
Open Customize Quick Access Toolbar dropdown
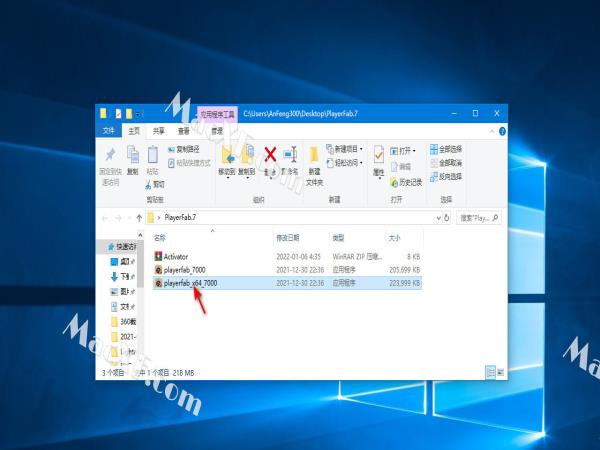pyautogui.click(x=139, y=114)
